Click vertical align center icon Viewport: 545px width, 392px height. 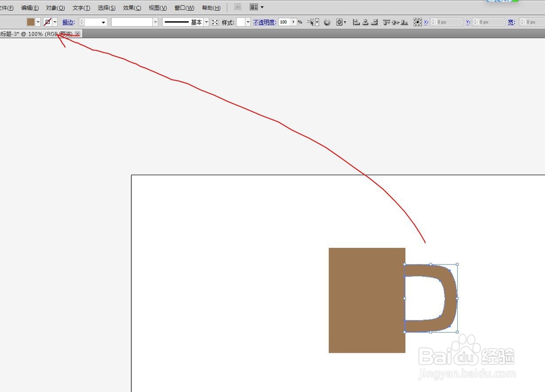point(395,22)
